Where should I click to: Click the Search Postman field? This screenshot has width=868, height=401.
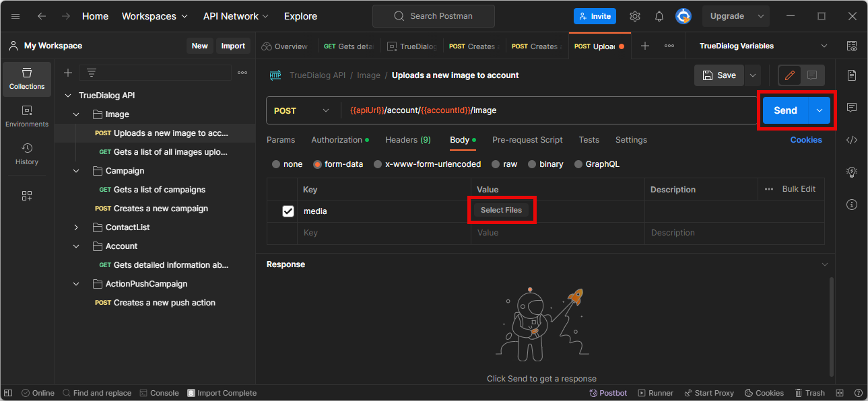[433, 16]
